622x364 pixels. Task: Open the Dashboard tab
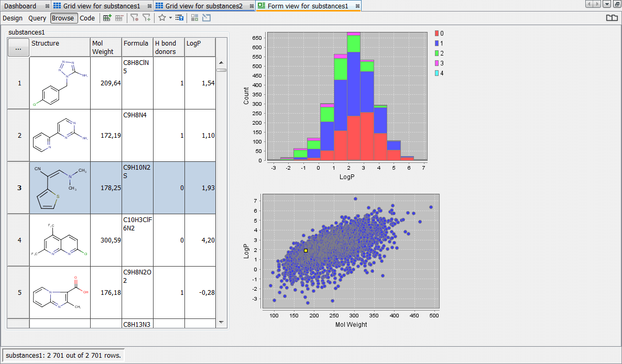click(20, 6)
